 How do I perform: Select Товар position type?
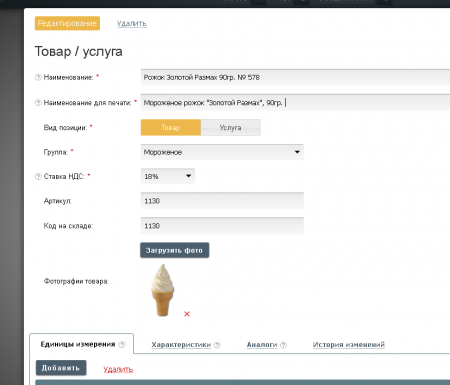click(171, 127)
